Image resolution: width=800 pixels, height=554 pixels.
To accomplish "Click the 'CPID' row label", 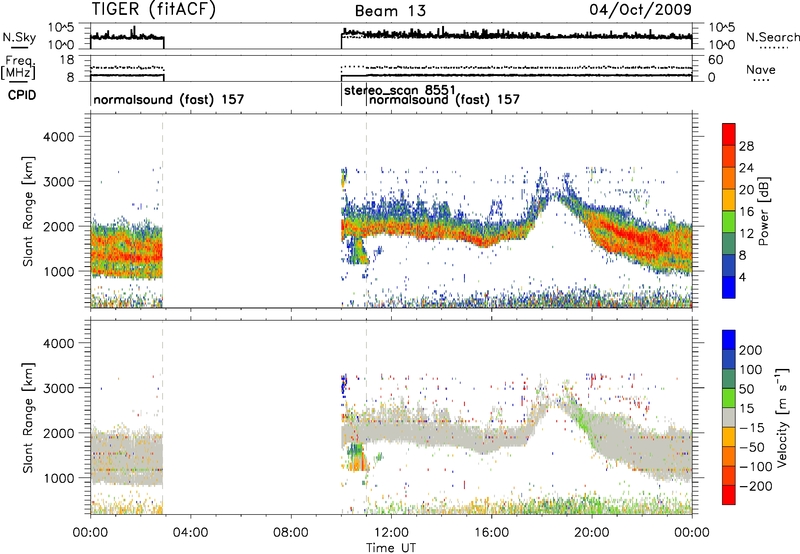I will click(22, 95).
